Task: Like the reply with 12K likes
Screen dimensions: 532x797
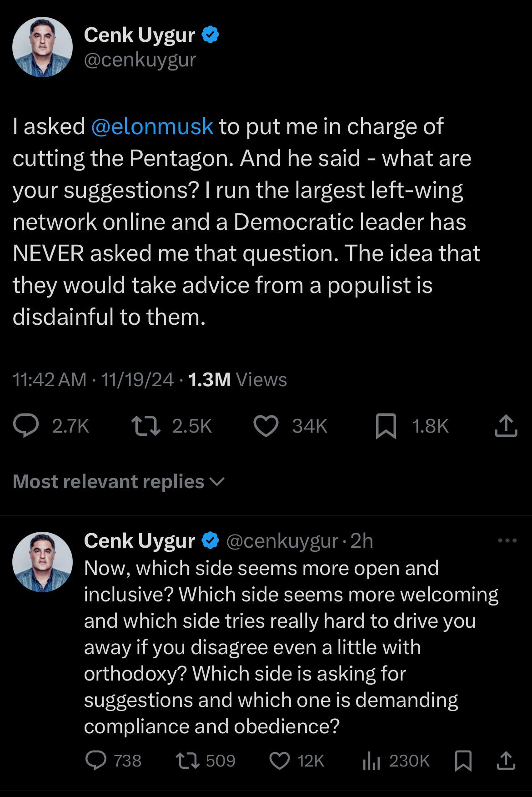Action: [280, 760]
